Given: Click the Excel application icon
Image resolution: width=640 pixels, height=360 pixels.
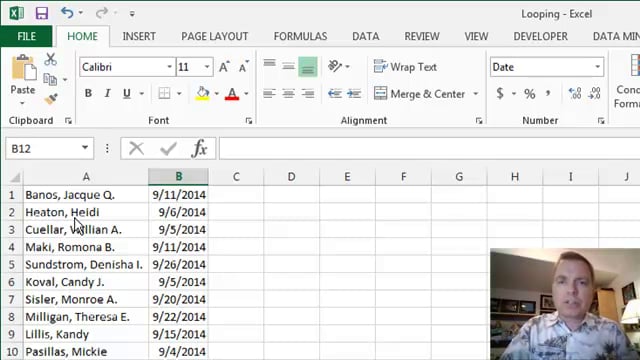Looking at the screenshot, I should tap(16, 13).
